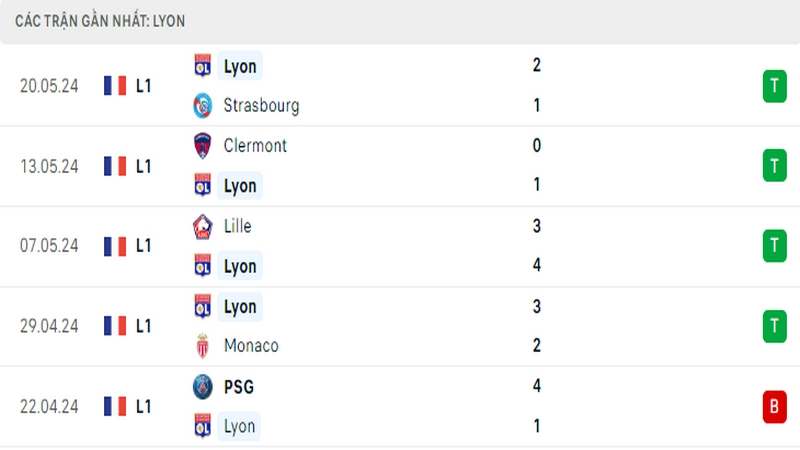Open Clermont team name link

255,146
